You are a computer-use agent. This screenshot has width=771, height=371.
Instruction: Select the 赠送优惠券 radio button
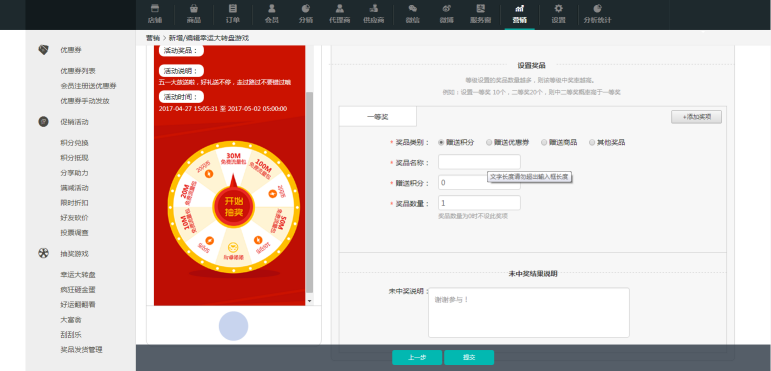tap(489, 143)
